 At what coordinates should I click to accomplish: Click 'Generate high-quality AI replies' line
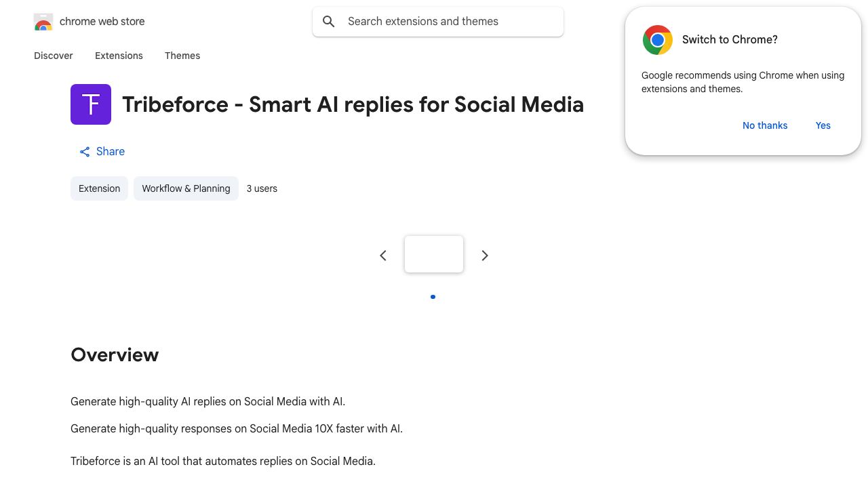pyautogui.click(x=208, y=402)
